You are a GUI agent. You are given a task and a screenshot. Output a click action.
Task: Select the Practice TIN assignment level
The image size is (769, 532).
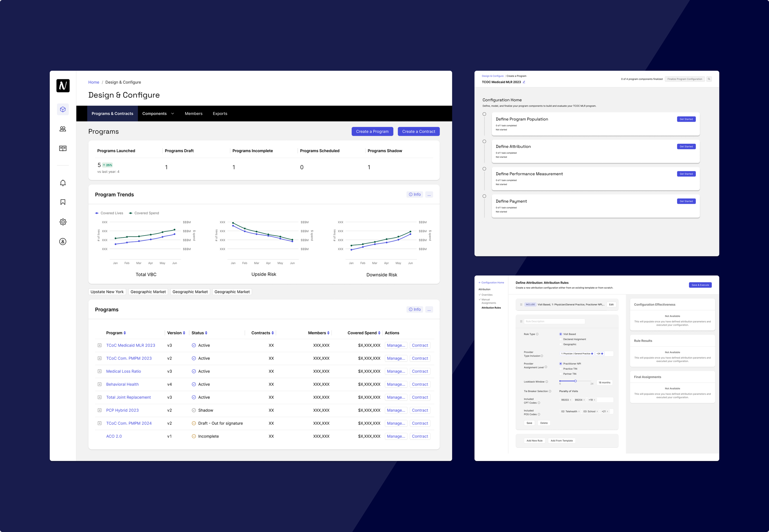(x=561, y=369)
